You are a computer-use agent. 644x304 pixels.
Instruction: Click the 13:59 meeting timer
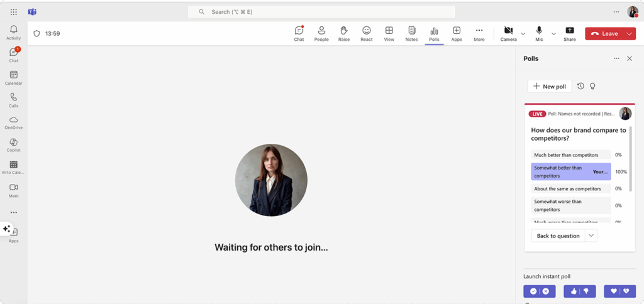53,34
